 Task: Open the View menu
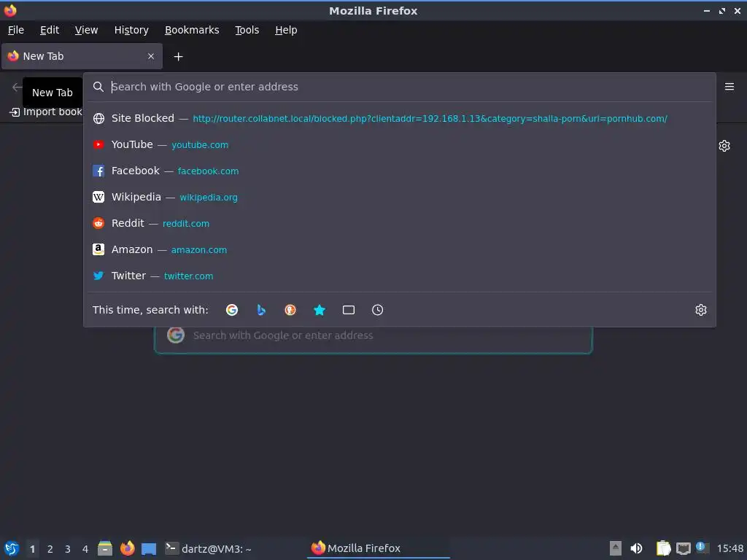(86, 30)
